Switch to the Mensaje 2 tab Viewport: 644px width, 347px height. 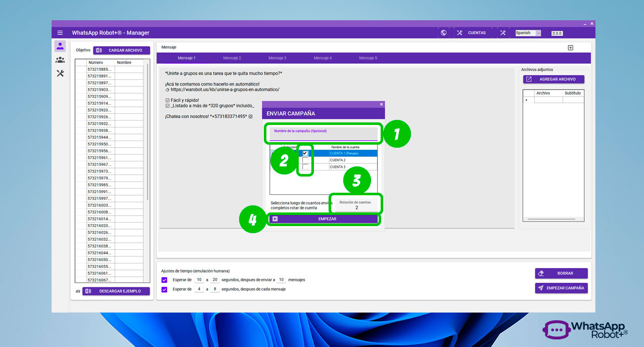click(232, 58)
